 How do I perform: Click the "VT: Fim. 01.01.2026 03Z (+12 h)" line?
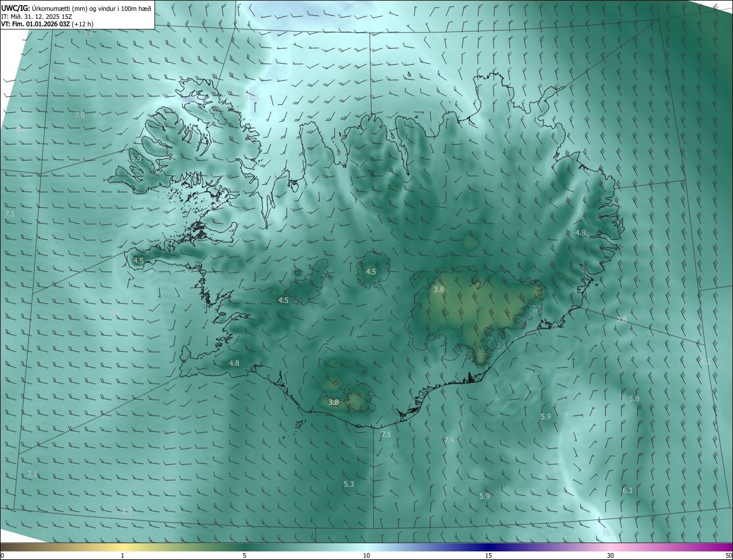[47, 24]
